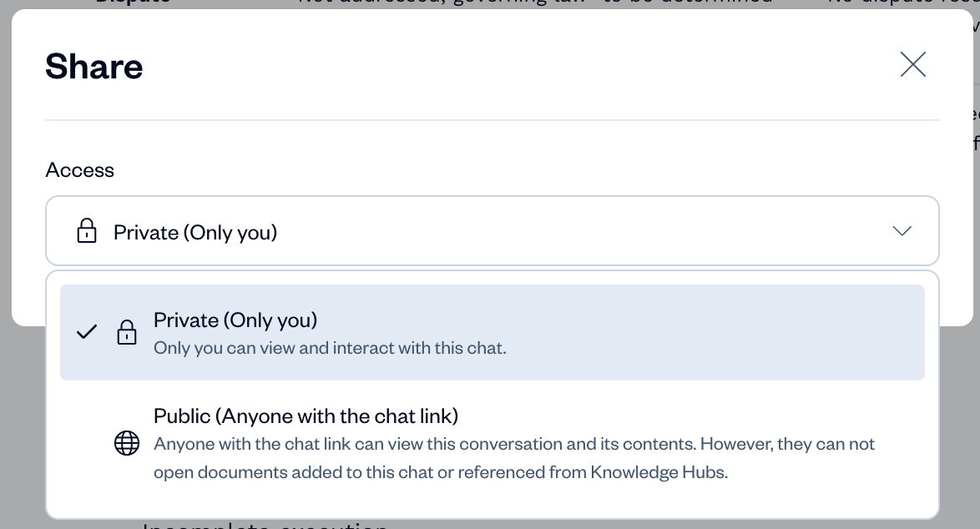Click the "Private (Only you)" text in the Access field
Image resolution: width=980 pixels, height=529 pixels.
click(x=195, y=232)
